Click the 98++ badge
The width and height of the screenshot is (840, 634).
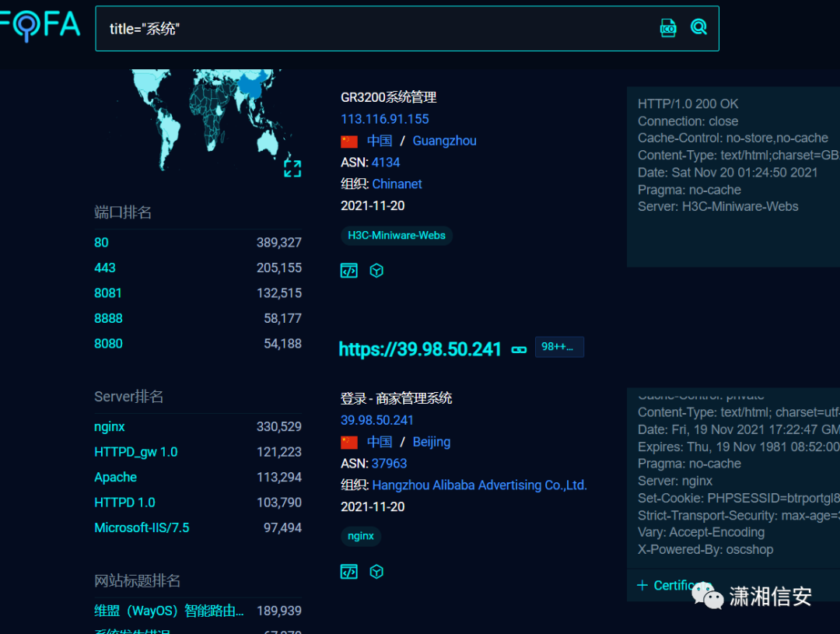coord(559,347)
